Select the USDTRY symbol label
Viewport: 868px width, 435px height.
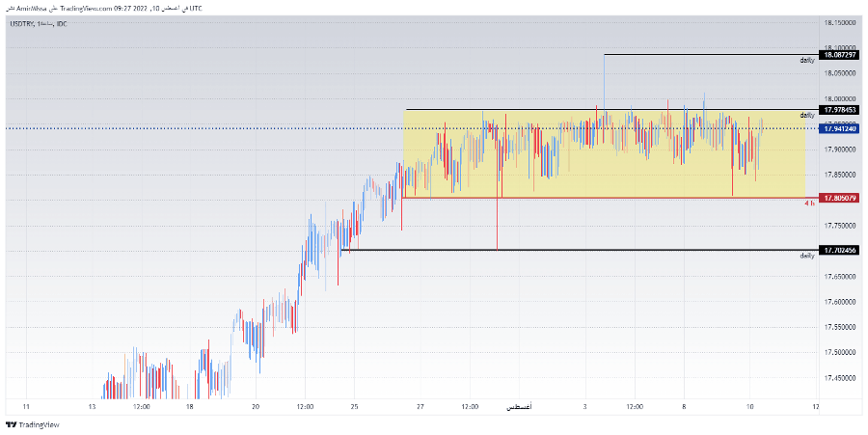(x=21, y=24)
